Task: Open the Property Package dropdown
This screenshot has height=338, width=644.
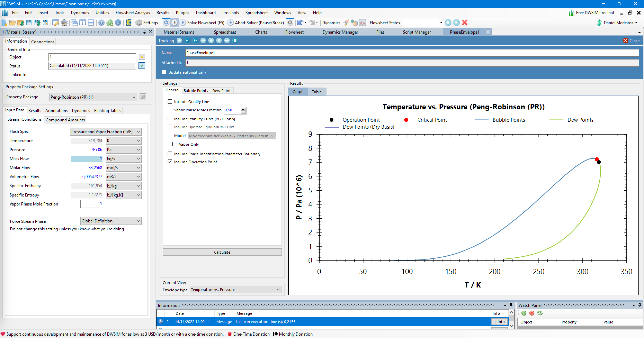Action: [134, 97]
